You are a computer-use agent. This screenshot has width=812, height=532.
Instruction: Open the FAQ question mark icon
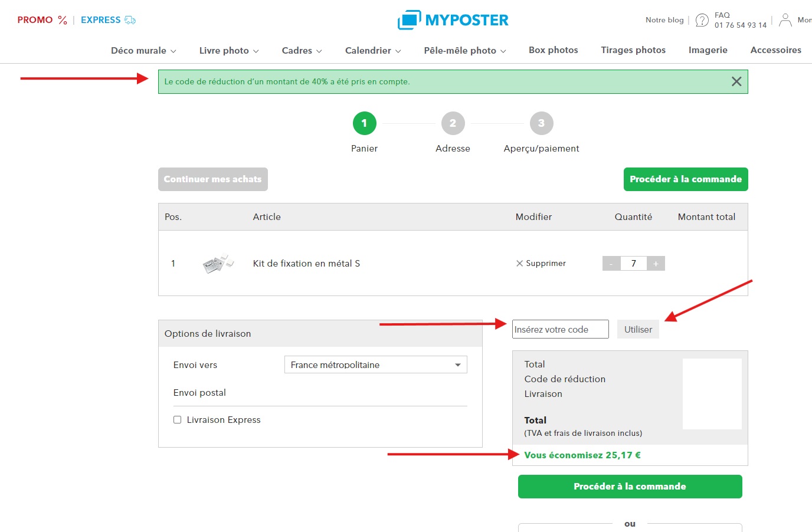pos(702,20)
